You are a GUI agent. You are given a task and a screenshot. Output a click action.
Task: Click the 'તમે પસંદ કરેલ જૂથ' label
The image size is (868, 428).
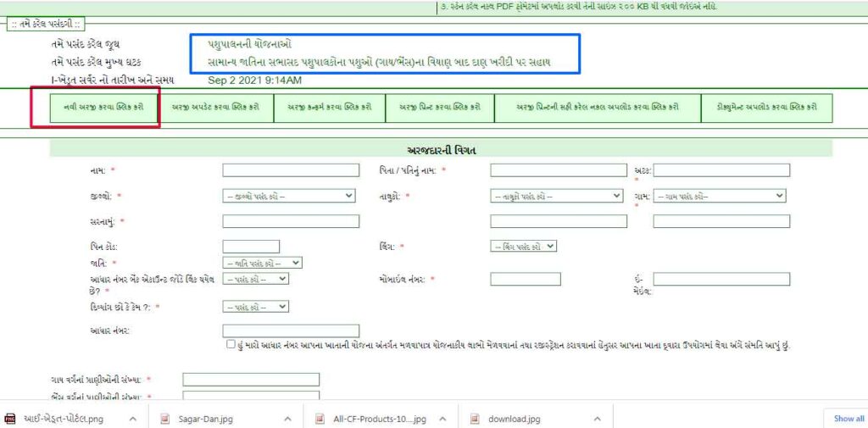pyautogui.click(x=84, y=44)
